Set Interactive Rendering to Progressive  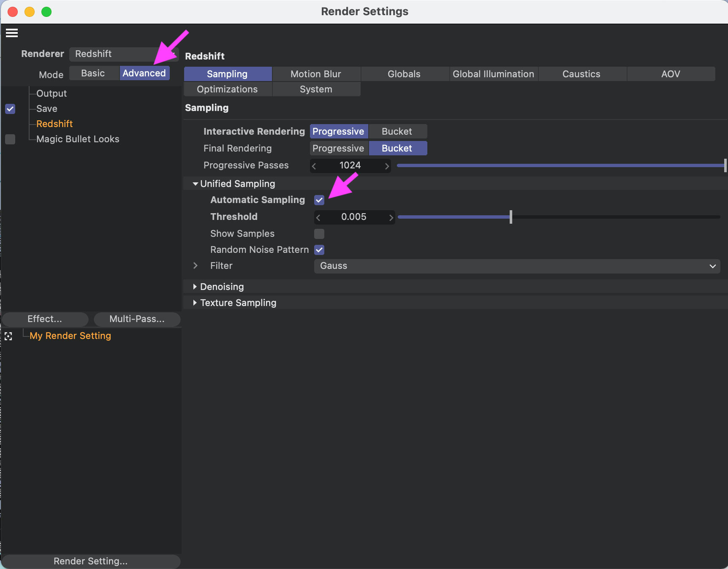339,131
